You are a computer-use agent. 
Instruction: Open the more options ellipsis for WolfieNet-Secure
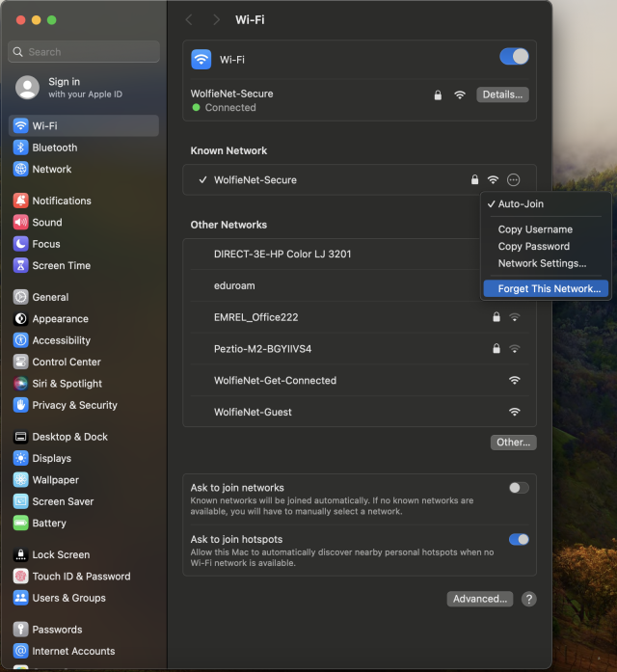pyautogui.click(x=513, y=179)
